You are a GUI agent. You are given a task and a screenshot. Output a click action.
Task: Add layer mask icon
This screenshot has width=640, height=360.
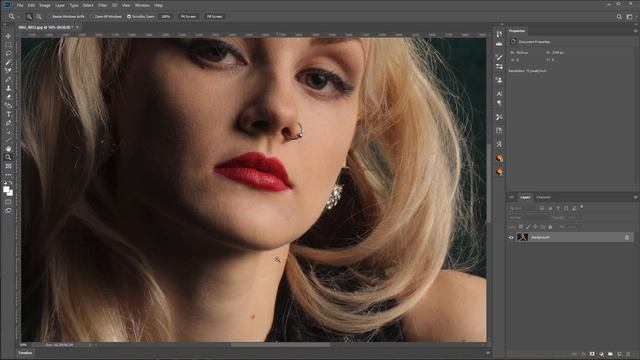tap(592, 354)
